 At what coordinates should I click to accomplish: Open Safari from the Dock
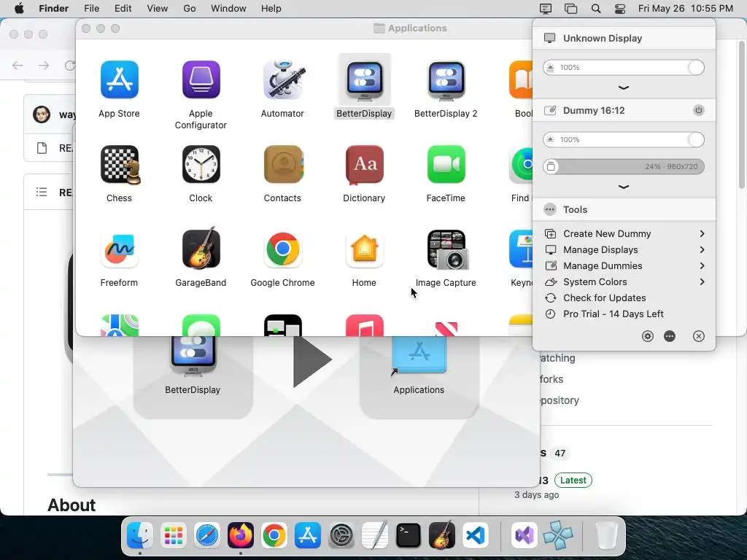click(x=206, y=535)
